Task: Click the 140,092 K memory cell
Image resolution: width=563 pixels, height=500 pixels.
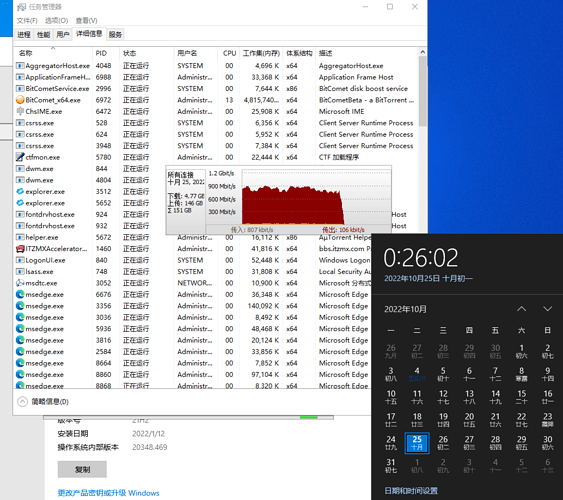Action: tap(263, 306)
